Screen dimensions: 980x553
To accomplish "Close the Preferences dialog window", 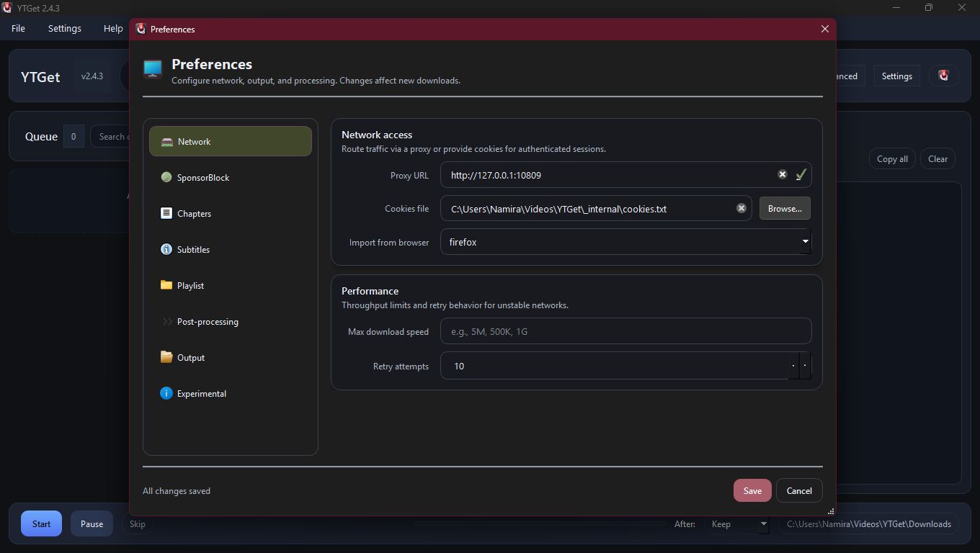I will coord(825,29).
